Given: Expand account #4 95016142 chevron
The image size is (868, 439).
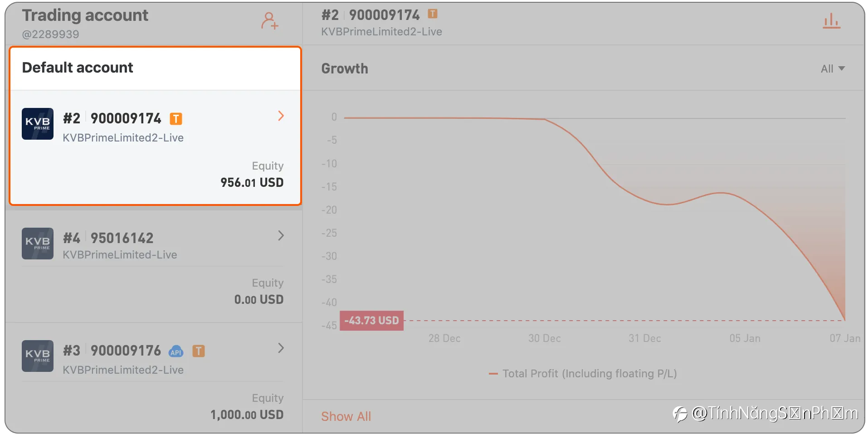Looking at the screenshot, I should click(281, 236).
